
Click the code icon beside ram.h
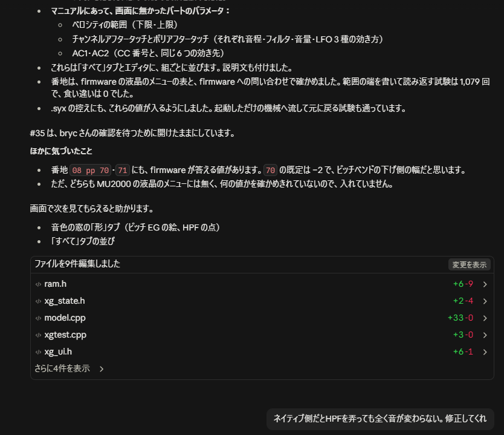[x=38, y=284]
